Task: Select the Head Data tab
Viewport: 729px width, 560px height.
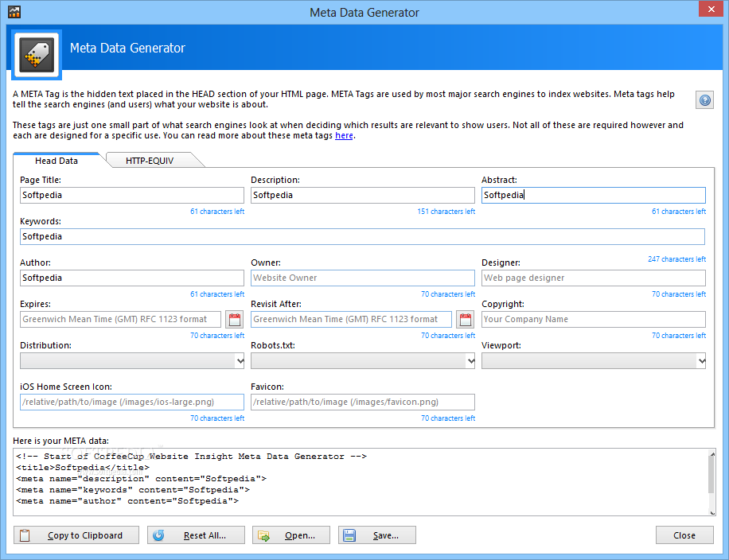Action: 57,161
